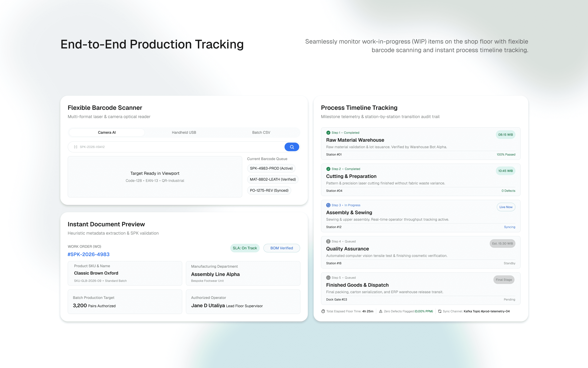Viewport: 588px width, 368px height.
Task: Click the Est. 15:30 WIB badge
Action: [502, 243]
